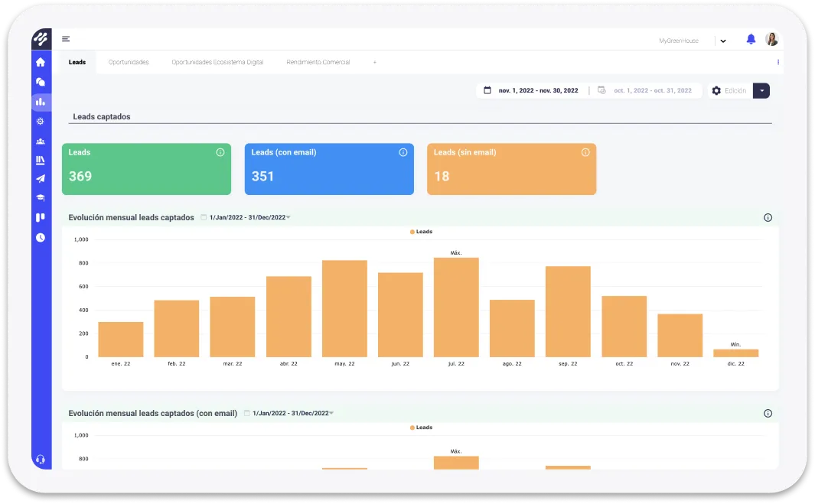Viewport: 815px width, 504px height.
Task: Switch to Rendimiento Comercial tab
Action: pyautogui.click(x=318, y=63)
